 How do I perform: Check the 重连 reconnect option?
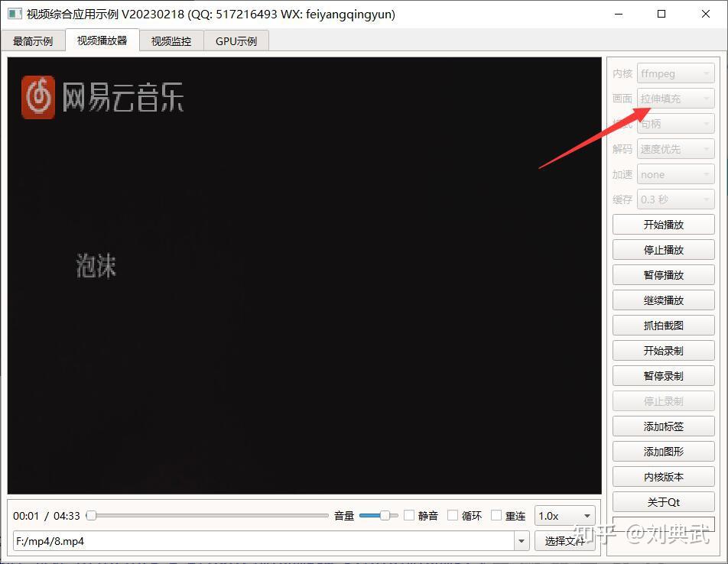(x=496, y=515)
